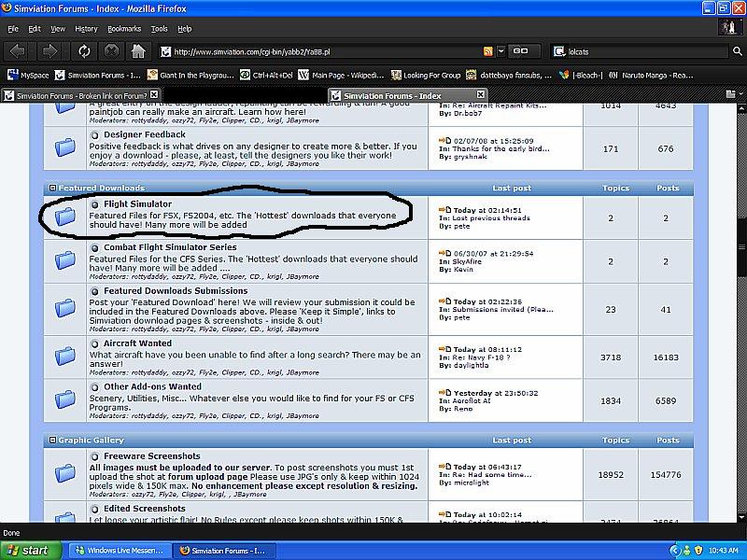Click the Stop loading icon
This screenshot has width=747, height=560.
coord(111,51)
